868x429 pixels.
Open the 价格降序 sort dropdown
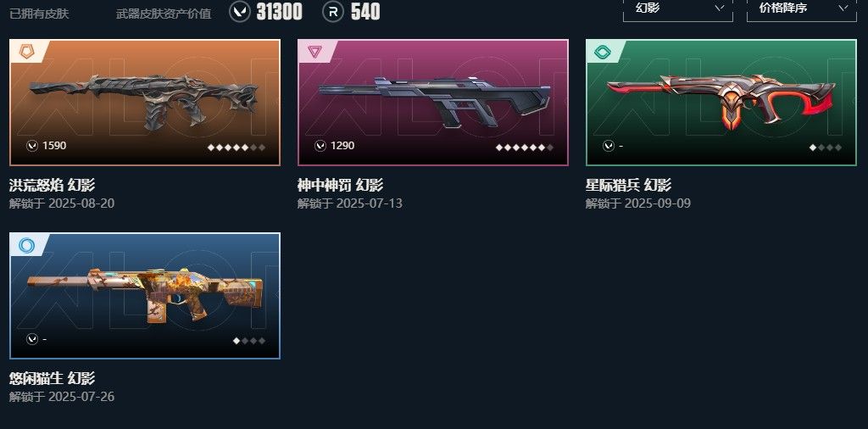pyautogui.click(x=801, y=9)
